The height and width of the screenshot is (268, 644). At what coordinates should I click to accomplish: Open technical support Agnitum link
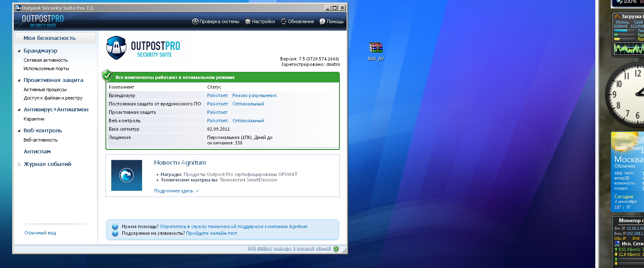click(234, 226)
